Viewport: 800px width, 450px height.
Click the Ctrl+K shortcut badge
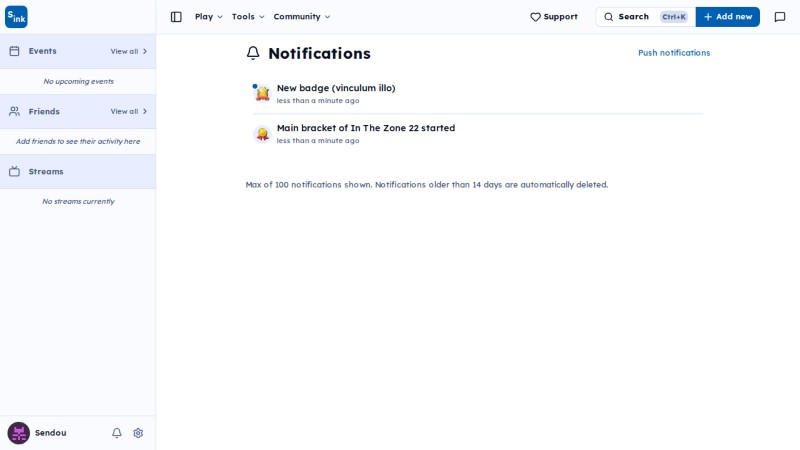pyautogui.click(x=673, y=17)
